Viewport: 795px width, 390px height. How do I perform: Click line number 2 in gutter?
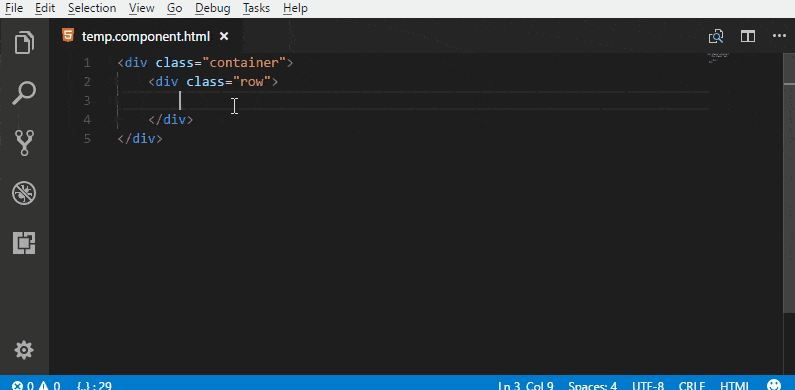point(87,82)
